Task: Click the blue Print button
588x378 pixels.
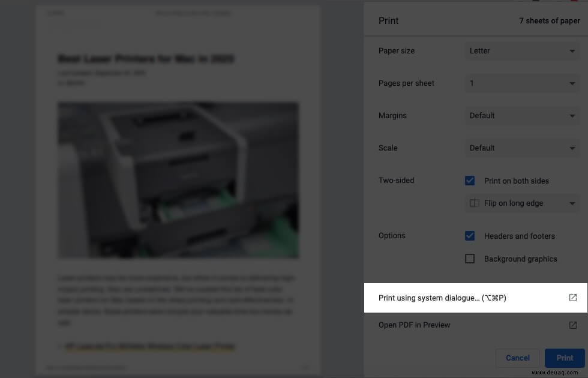Action: coord(565,358)
